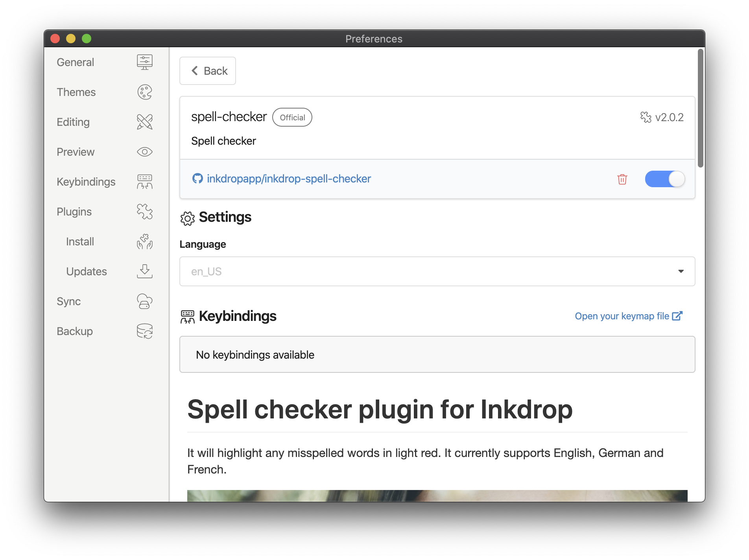The width and height of the screenshot is (749, 560).
Task: Click the Sync cloud icon
Action: [x=144, y=301]
